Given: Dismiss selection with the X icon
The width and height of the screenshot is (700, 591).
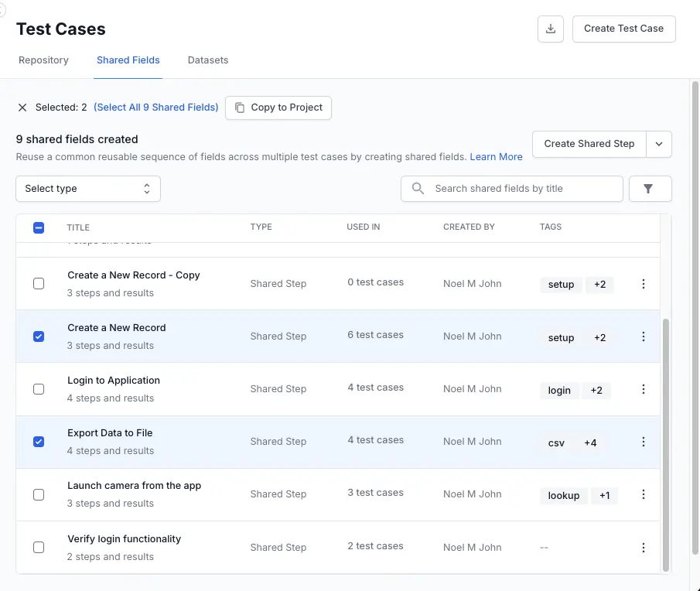Looking at the screenshot, I should tap(22, 108).
